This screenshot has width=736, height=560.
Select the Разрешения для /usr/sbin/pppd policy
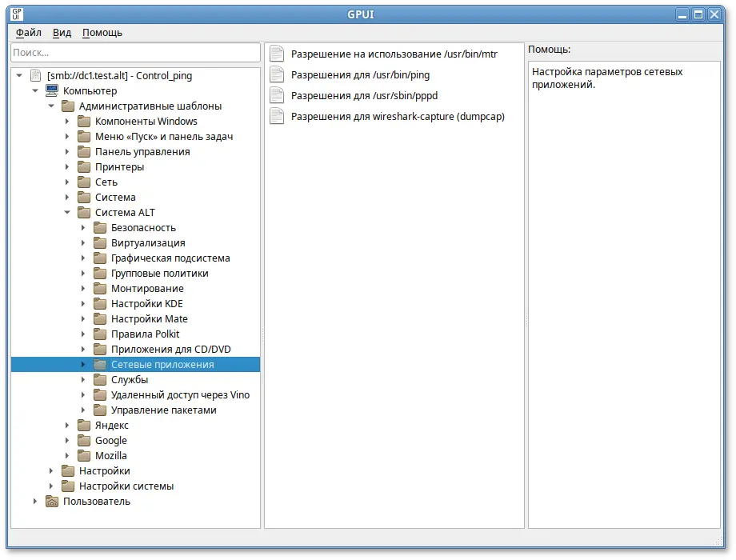[364, 96]
